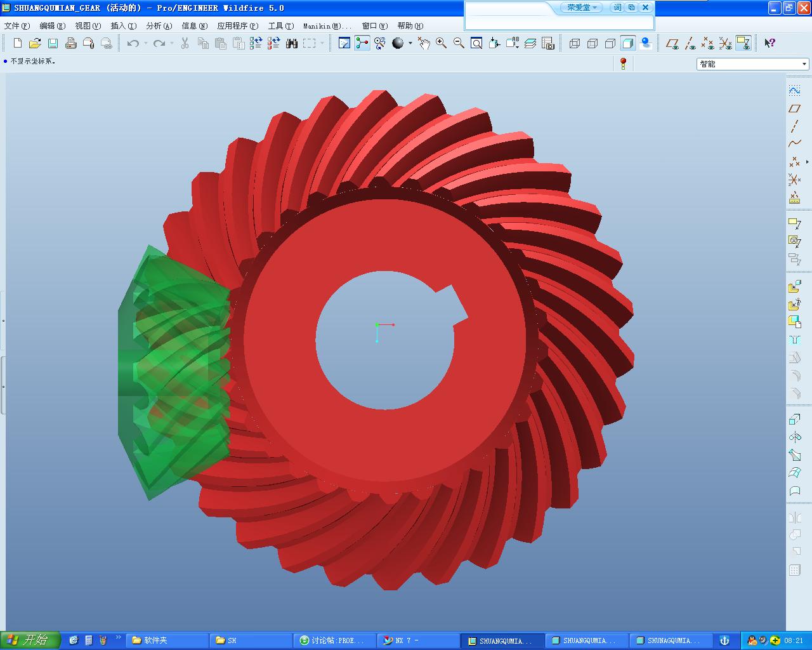The width and height of the screenshot is (812, 650).
Task: Switch to Wireframe display mode
Action: point(575,43)
